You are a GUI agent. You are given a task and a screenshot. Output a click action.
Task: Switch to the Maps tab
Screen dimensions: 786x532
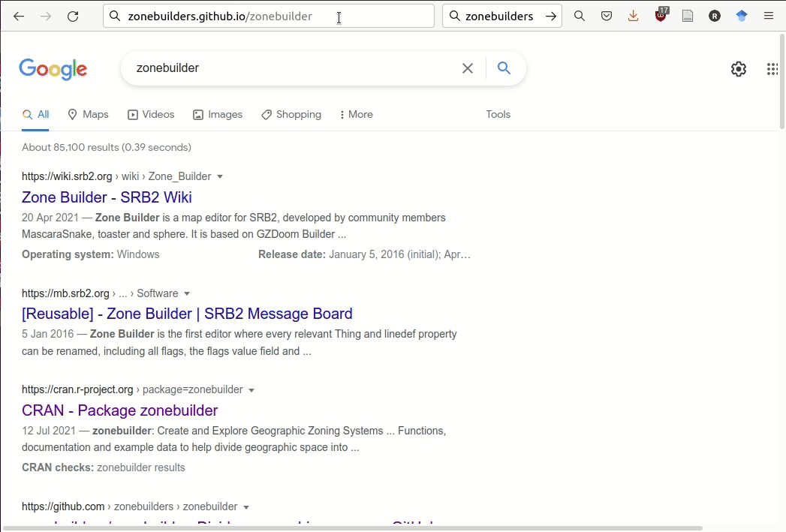89,115
